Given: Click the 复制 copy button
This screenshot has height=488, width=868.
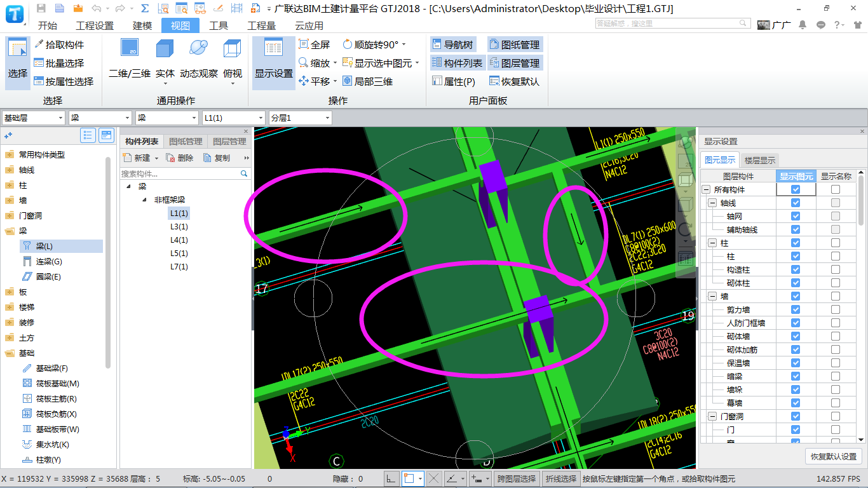Looking at the screenshot, I should pyautogui.click(x=217, y=158).
